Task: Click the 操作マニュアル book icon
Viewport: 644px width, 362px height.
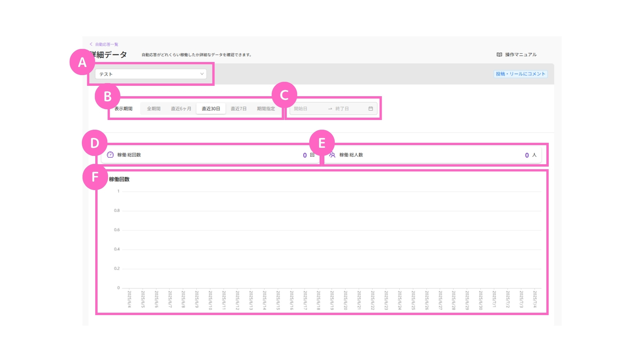Action: (499, 55)
